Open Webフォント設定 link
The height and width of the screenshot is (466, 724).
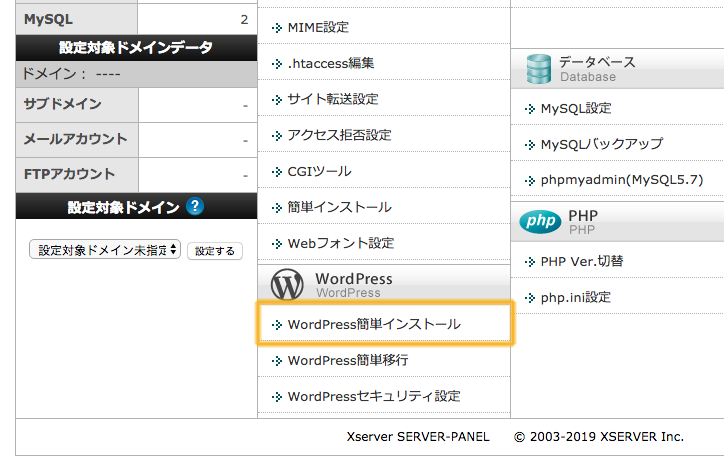pyautogui.click(x=341, y=243)
